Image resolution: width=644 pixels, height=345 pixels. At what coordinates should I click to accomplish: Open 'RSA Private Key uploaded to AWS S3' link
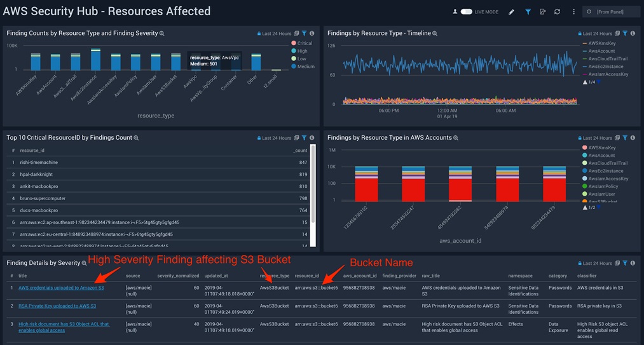(57, 306)
